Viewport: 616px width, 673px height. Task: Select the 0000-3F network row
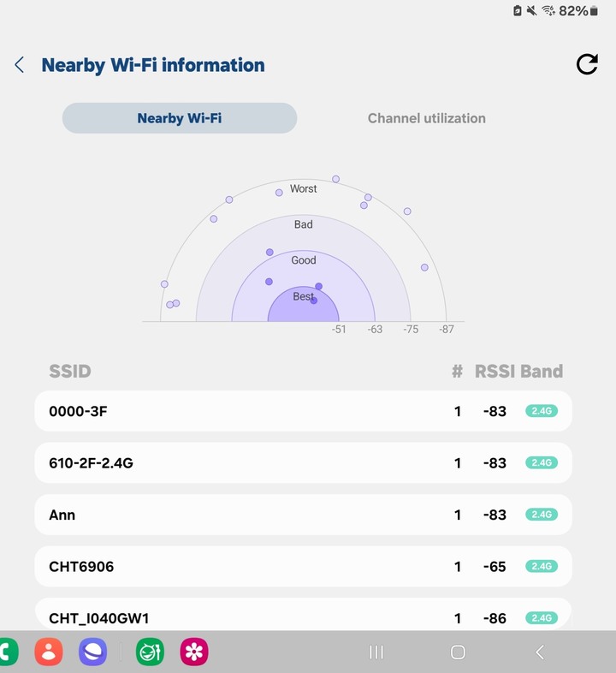(x=303, y=411)
